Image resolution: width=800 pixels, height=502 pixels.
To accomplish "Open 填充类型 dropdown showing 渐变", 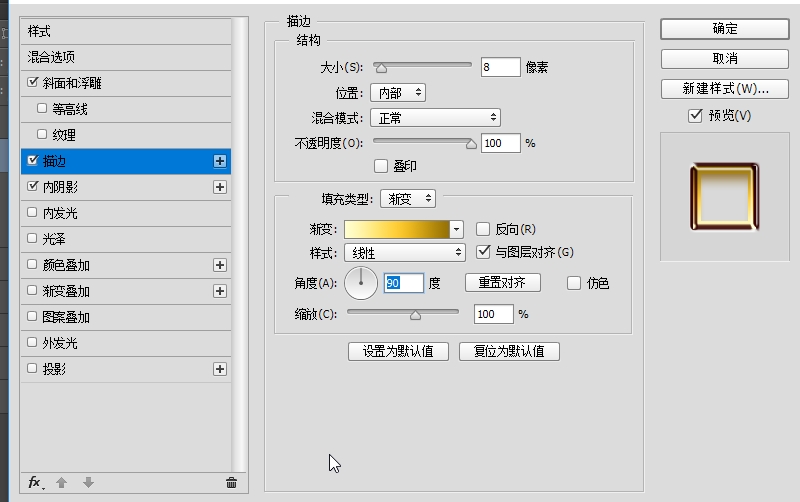I will point(408,198).
